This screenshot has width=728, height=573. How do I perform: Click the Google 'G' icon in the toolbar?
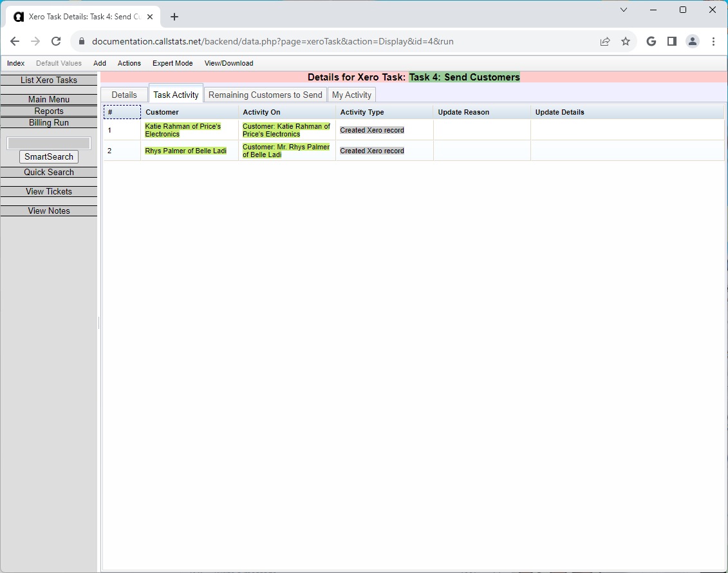pyautogui.click(x=651, y=41)
